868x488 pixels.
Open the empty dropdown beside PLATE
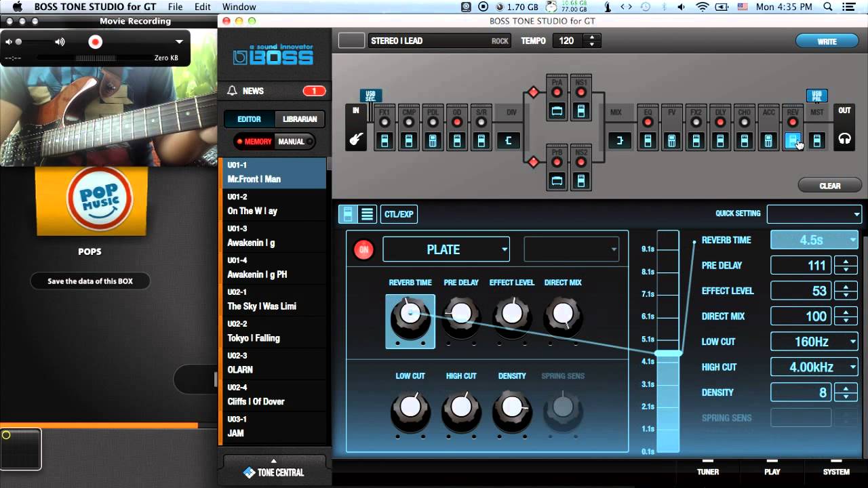pyautogui.click(x=572, y=249)
